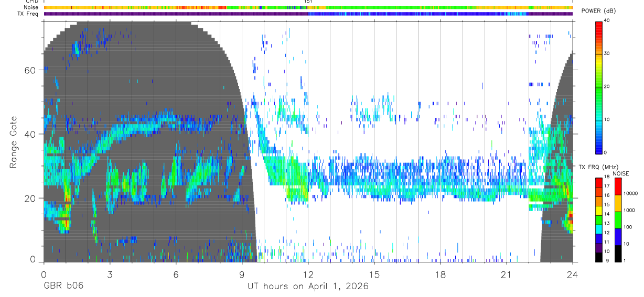This screenshot has height=297, width=644.
Task: Click the '0' tick on the POWER colorbar
Action: pos(605,152)
